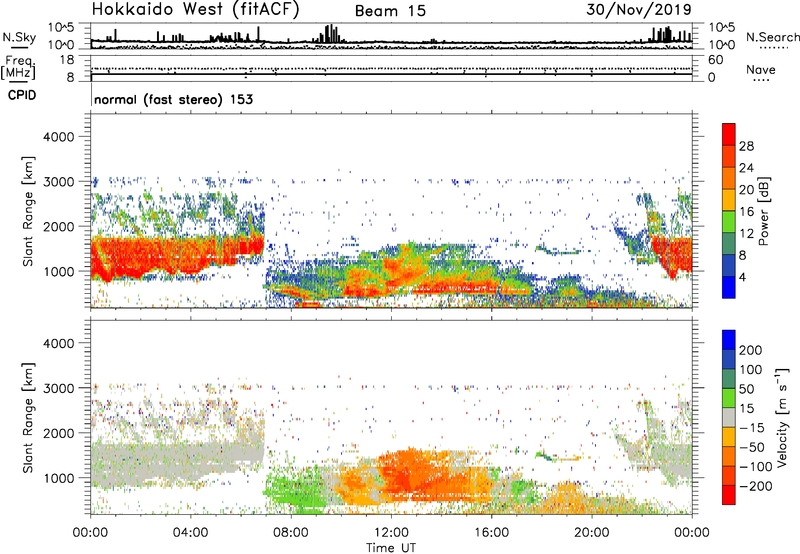This screenshot has height=554, width=800.
Task: Pick the 16–20 dB yellow Power colorbar segment
Action: pyautogui.click(x=729, y=200)
